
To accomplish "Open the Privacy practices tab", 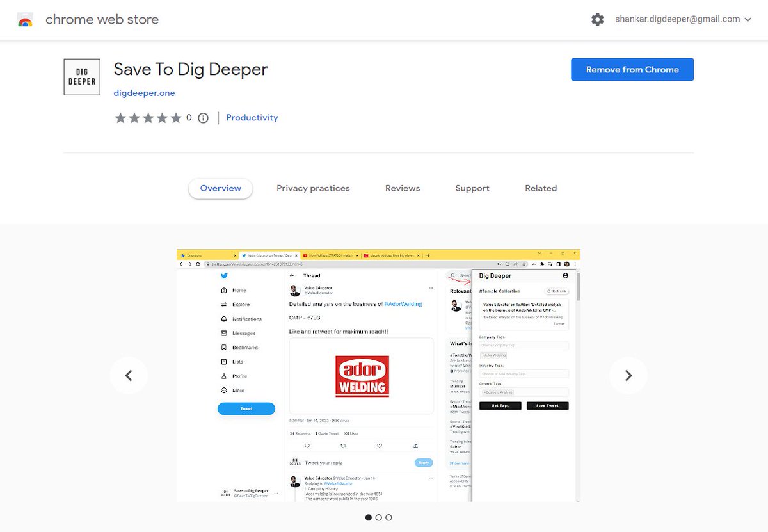I will 313,188.
